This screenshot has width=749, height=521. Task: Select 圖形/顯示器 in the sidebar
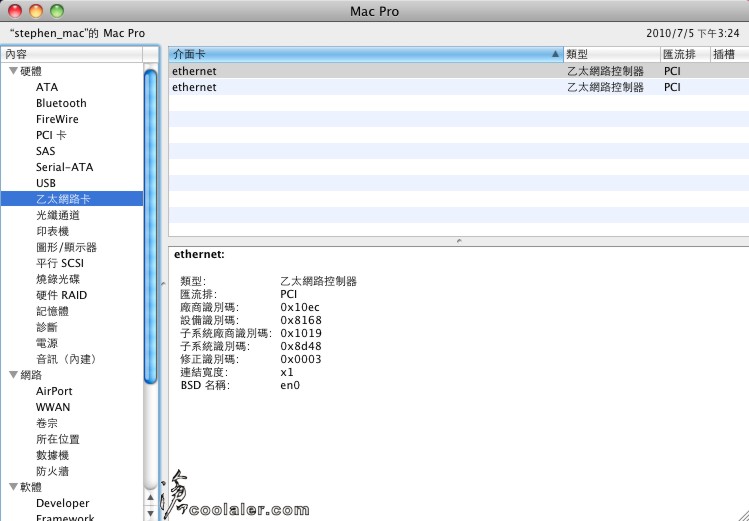pos(66,247)
